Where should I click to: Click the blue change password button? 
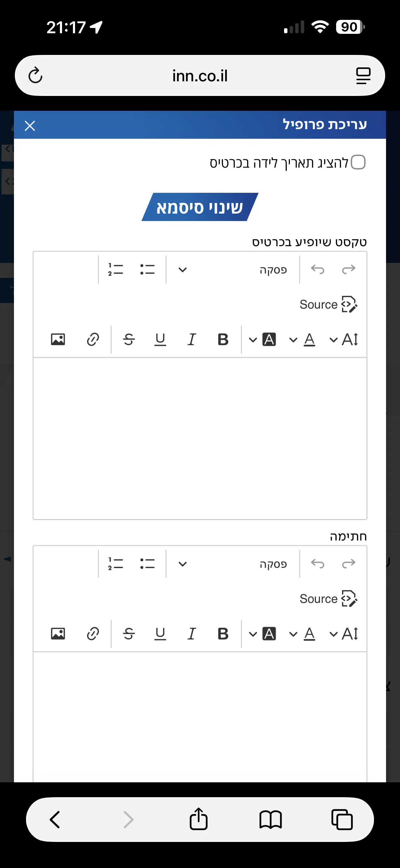(200, 207)
